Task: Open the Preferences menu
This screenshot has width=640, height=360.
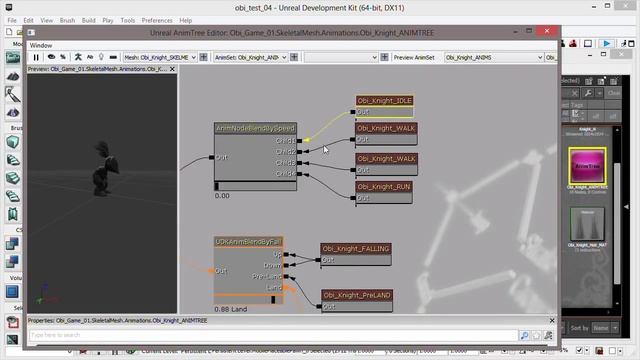Action: point(157,20)
